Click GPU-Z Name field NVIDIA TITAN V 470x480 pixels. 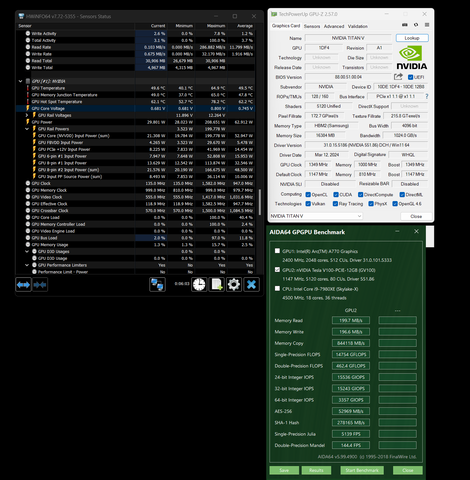coord(348,38)
